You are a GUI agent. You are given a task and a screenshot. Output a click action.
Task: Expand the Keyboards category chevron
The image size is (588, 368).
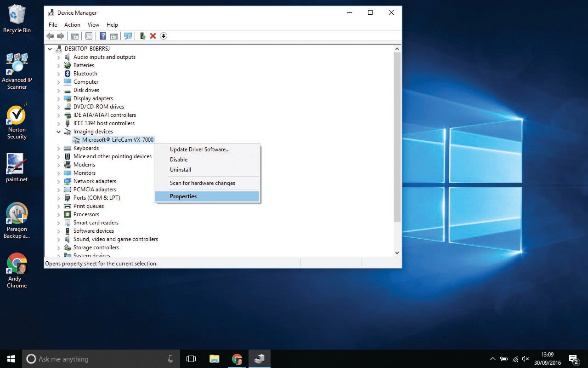pyautogui.click(x=59, y=148)
